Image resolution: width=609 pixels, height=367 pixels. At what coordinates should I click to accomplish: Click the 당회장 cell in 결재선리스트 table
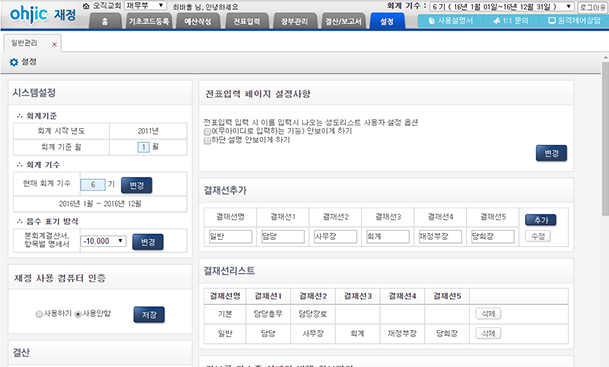coord(447,333)
